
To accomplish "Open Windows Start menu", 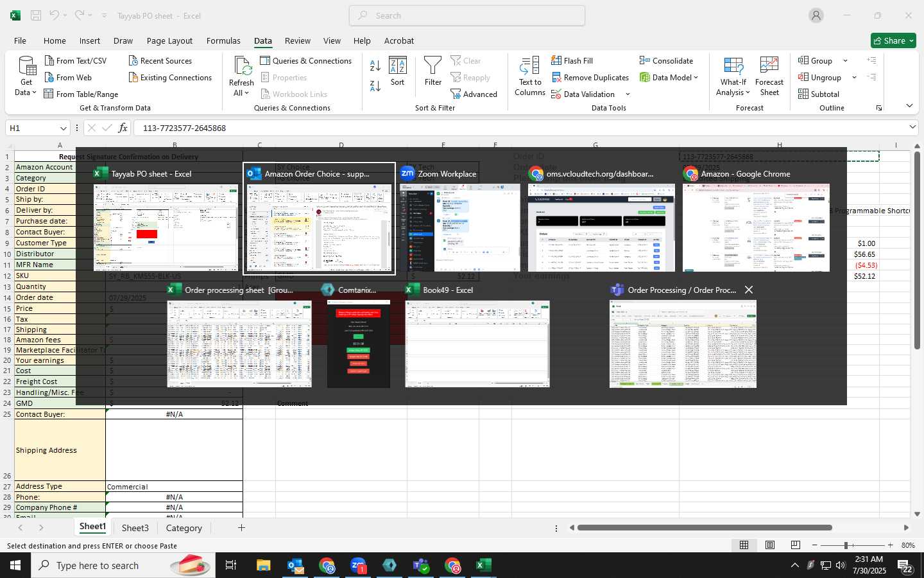I will (x=15, y=565).
